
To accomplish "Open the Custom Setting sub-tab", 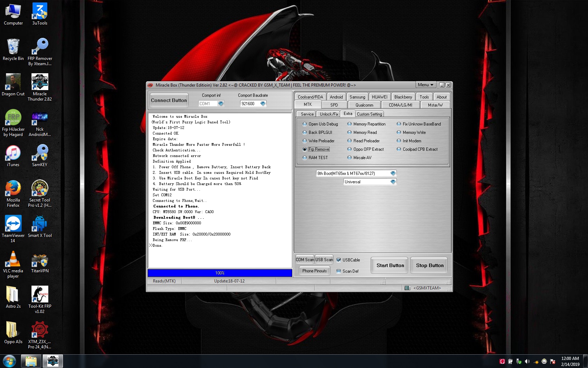I will coord(370,114).
